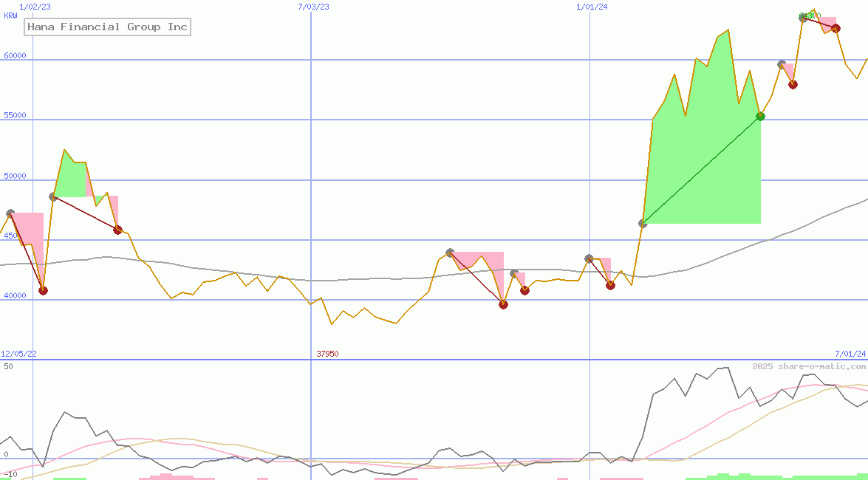Select the red marker at the far right downtrend end
Image resolution: width=868 pixels, height=480 pixels.
[835, 28]
